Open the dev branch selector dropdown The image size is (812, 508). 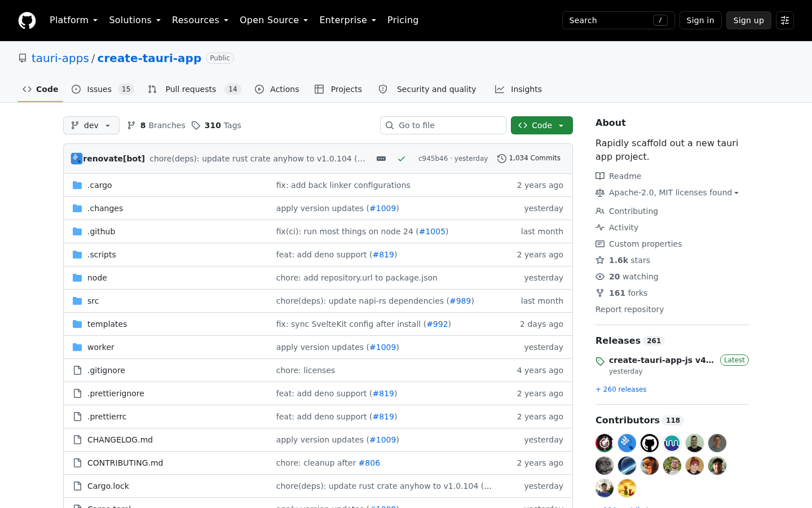pyautogui.click(x=91, y=125)
